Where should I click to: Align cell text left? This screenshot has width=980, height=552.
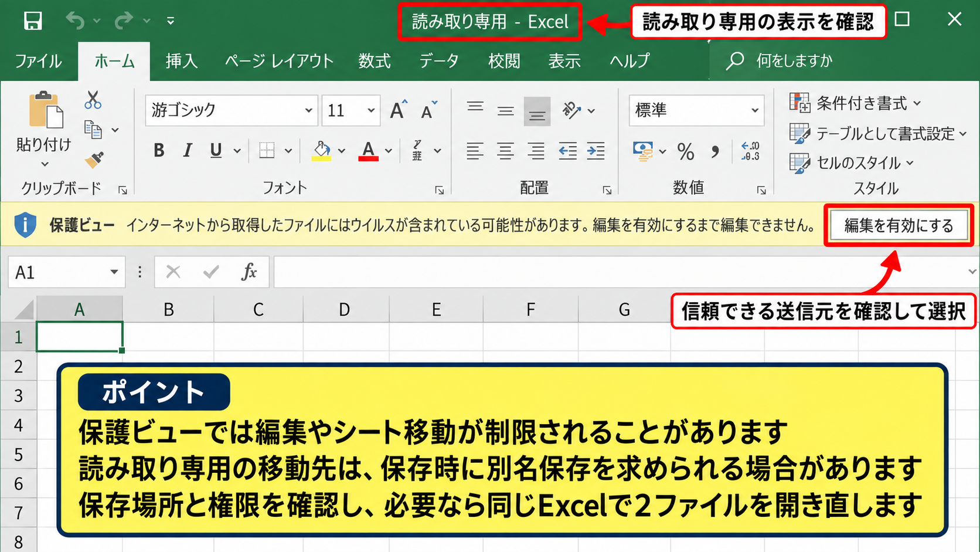475,151
